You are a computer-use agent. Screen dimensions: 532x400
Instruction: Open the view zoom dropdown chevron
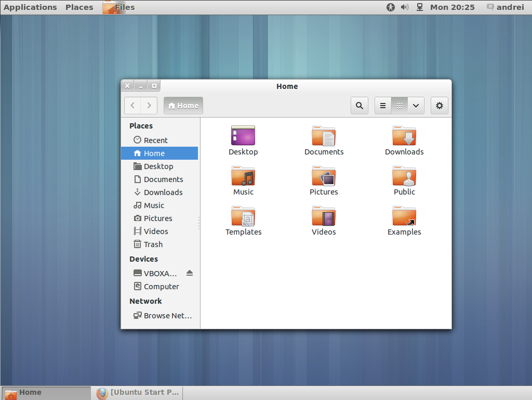point(416,105)
